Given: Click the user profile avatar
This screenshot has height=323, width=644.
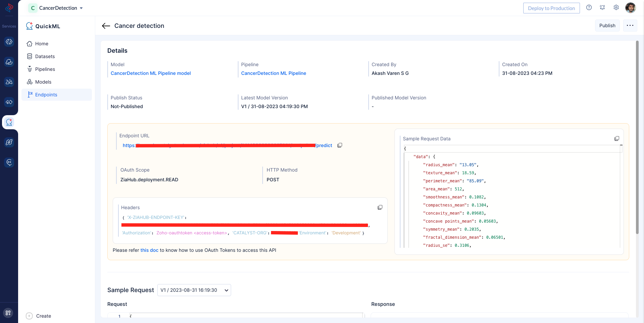Looking at the screenshot, I should (x=630, y=8).
